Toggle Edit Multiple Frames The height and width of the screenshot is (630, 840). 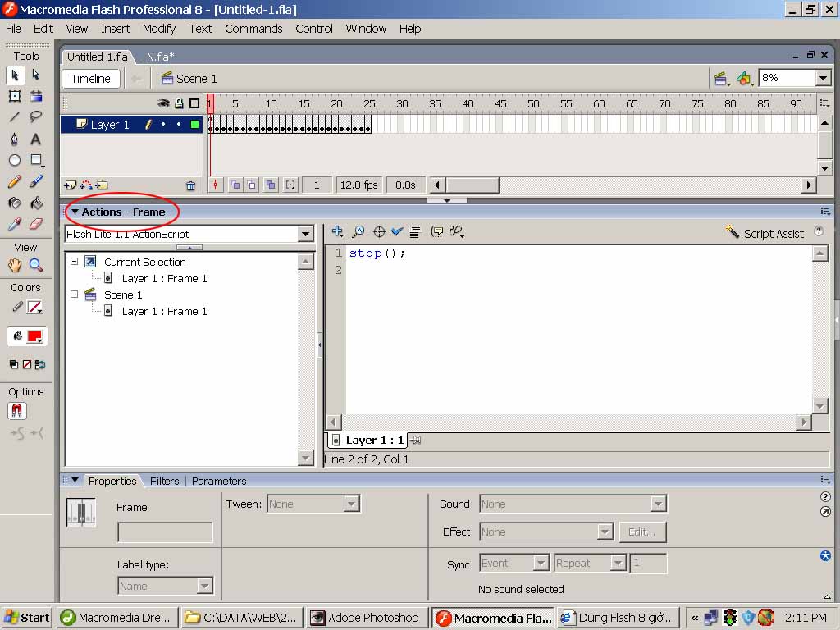pyautogui.click(x=271, y=185)
